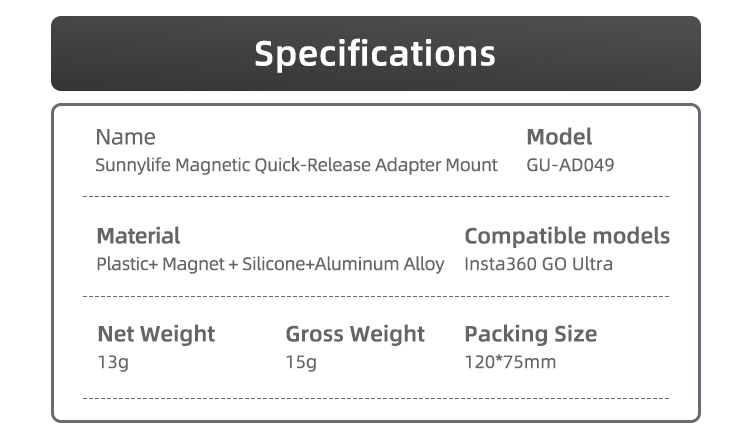Select the 15g gross weight value
This screenshot has width=750, height=441.
click(301, 362)
